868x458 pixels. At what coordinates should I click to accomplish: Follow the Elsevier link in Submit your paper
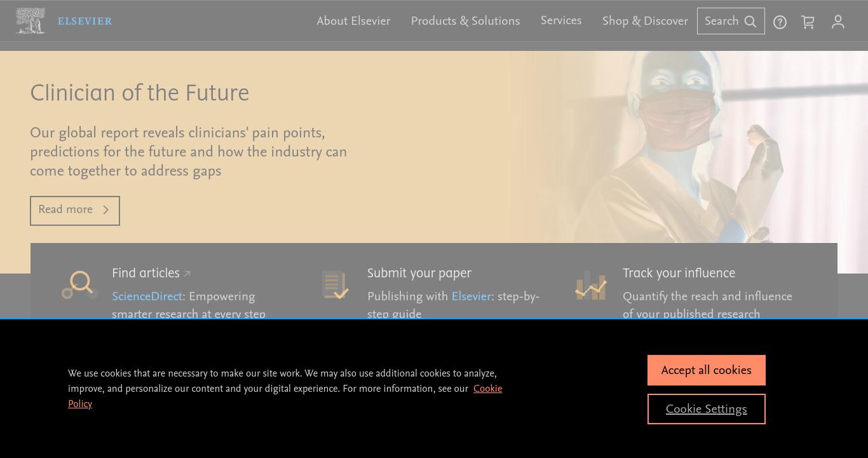(x=471, y=297)
